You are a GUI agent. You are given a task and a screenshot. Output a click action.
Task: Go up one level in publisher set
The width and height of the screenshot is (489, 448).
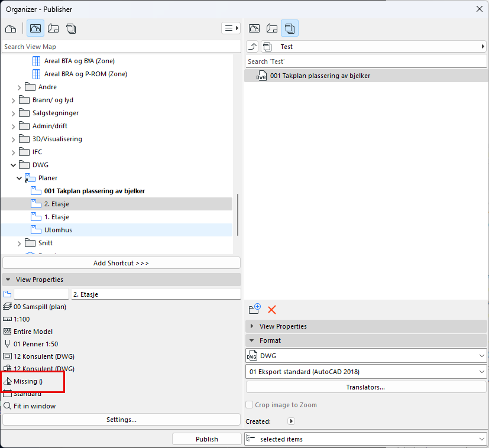[252, 47]
